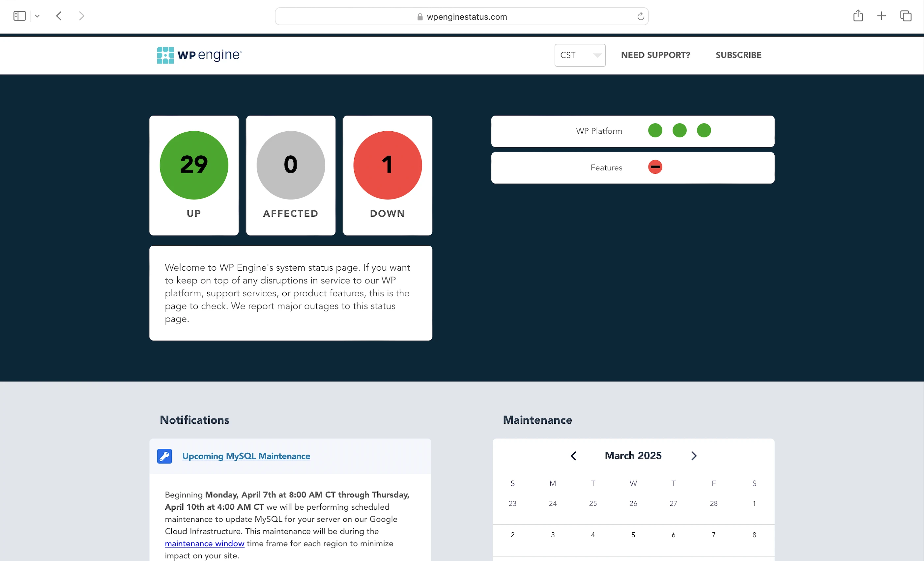The width and height of the screenshot is (924, 561).
Task: Click the red DOWN count circle
Action: pyautogui.click(x=388, y=165)
